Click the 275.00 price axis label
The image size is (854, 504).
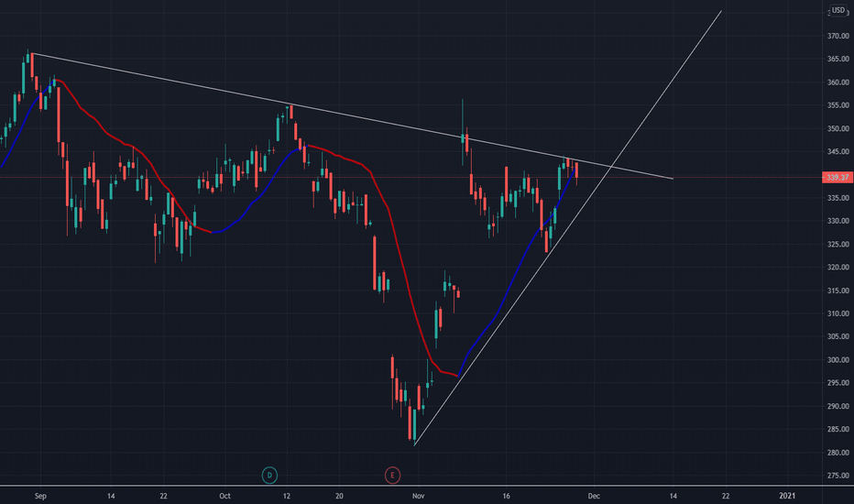click(x=838, y=475)
